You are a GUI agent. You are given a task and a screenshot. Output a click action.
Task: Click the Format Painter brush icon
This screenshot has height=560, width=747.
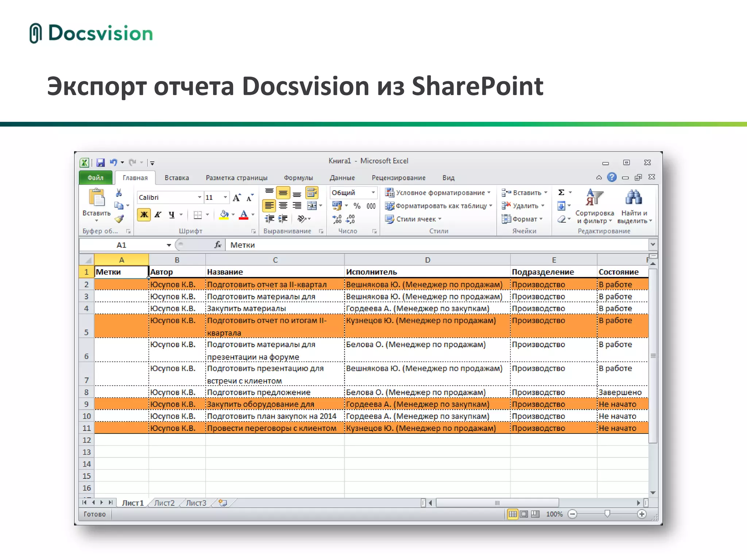(x=119, y=219)
